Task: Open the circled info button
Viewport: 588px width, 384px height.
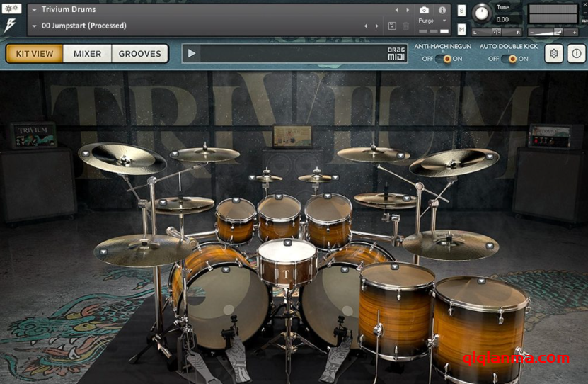Action: pyautogui.click(x=577, y=54)
